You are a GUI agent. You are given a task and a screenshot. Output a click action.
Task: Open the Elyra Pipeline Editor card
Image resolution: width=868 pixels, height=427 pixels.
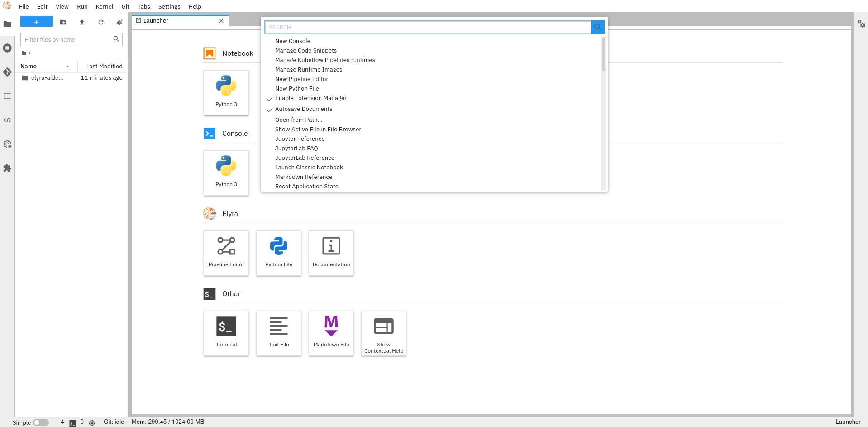click(x=226, y=253)
